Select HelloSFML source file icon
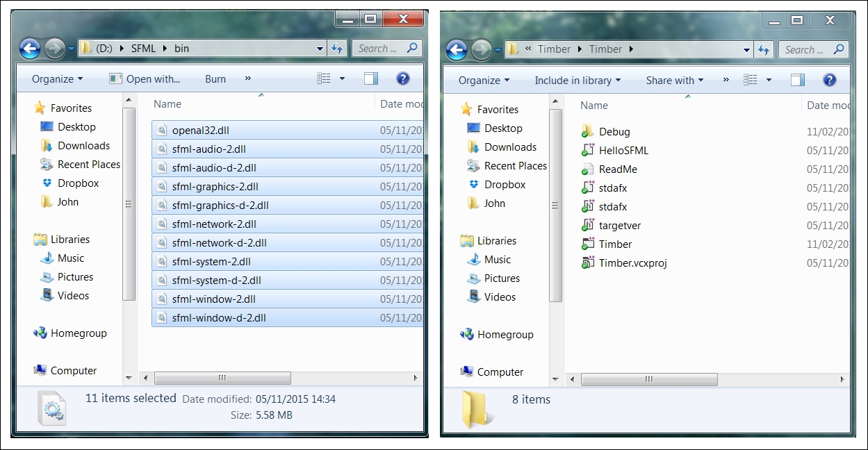Image resolution: width=868 pixels, height=450 pixels. tap(587, 150)
